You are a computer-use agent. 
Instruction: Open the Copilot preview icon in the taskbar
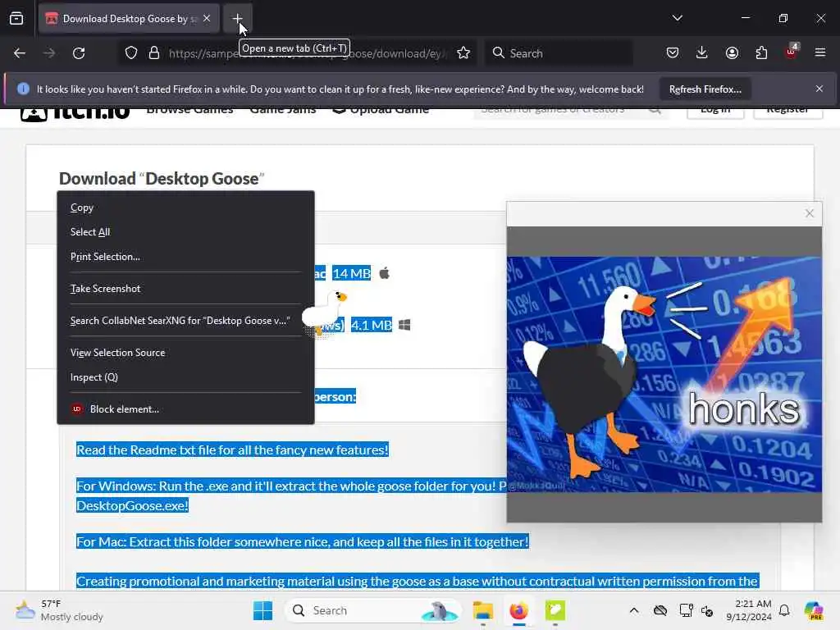click(x=814, y=610)
